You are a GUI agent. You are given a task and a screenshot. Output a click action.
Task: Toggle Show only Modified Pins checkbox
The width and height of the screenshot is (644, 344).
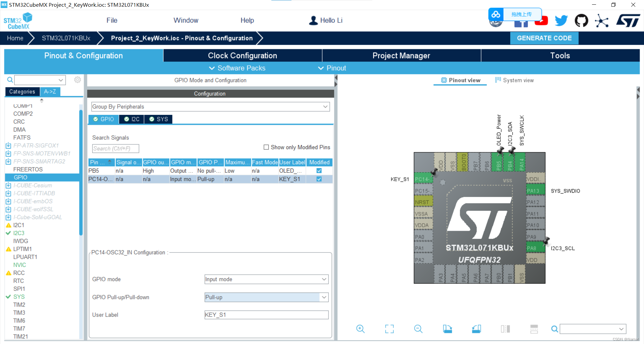(x=266, y=147)
